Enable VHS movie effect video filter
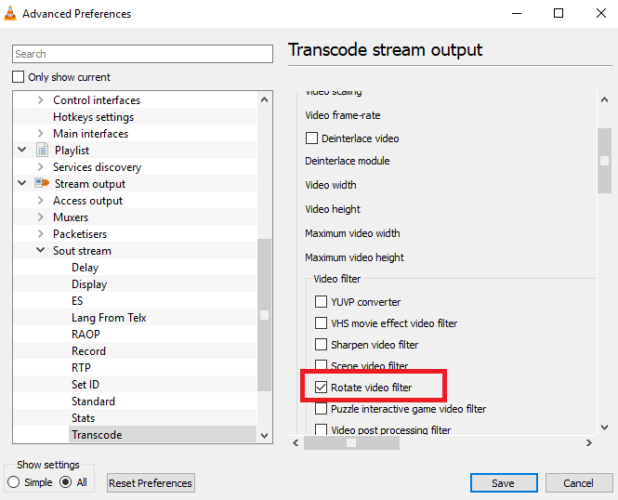This screenshot has height=500, width=618. (x=321, y=323)
